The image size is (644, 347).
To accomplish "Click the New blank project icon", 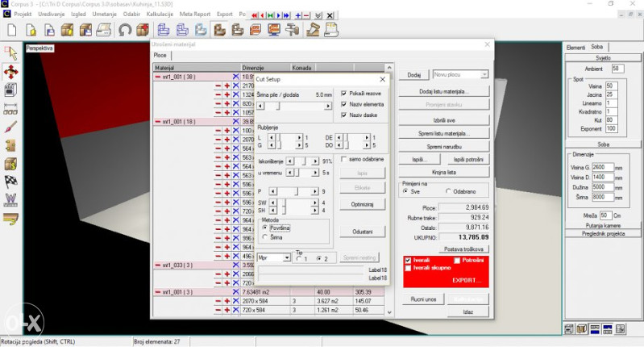I will 12,30.
